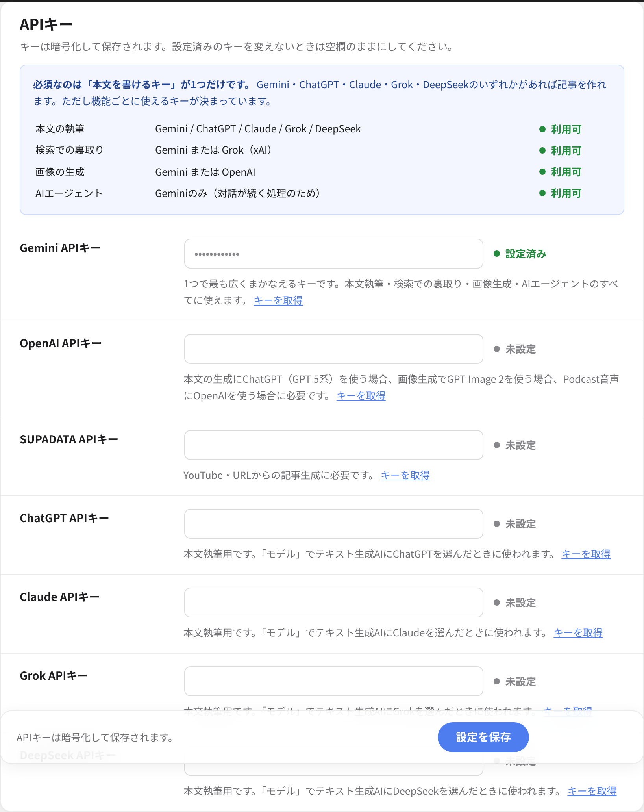Click the 未設定 status for SUPADATA key
Image resolution: width=644 pixels, height=812 pixels.
(x=515, y=445)
